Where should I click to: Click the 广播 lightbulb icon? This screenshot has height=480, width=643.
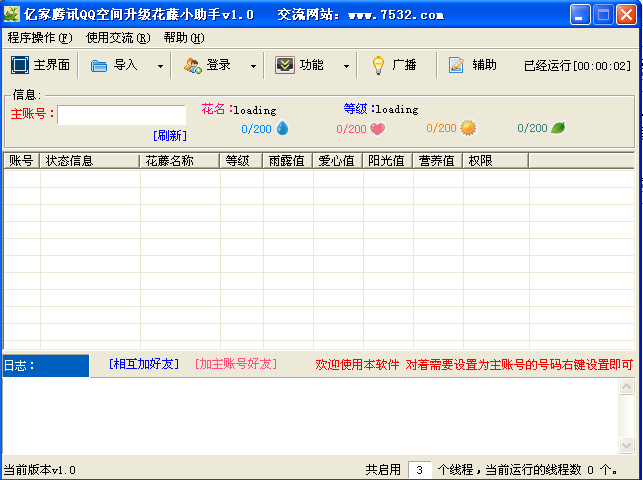coord(378,65)
